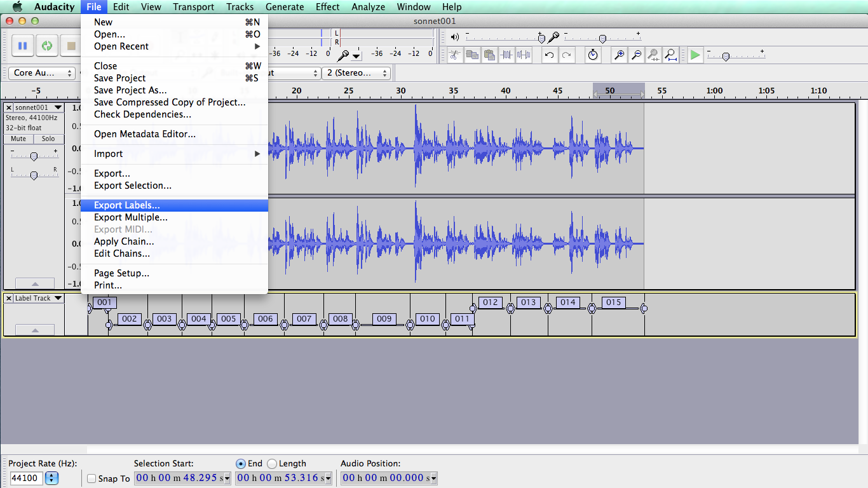868x488 pixels.
Task: Click the Audacity application menu
Action: (54, 7)
